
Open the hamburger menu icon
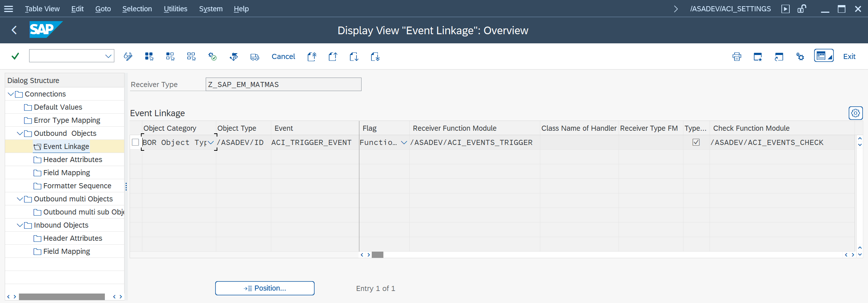click(x=8, y=9)
